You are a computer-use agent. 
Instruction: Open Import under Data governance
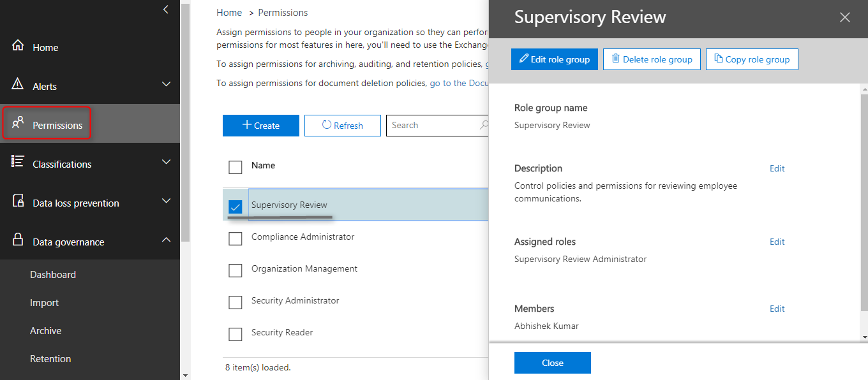pos(44,303)
